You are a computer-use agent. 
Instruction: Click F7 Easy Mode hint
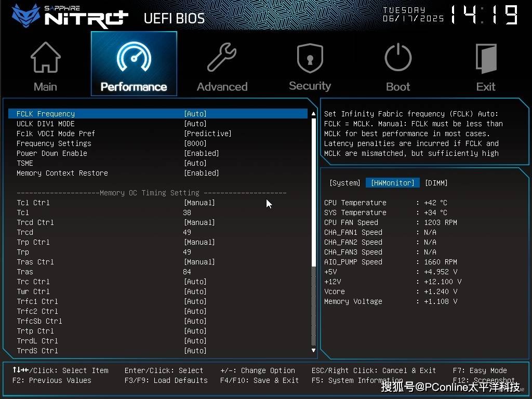click(x=480, y=370)
